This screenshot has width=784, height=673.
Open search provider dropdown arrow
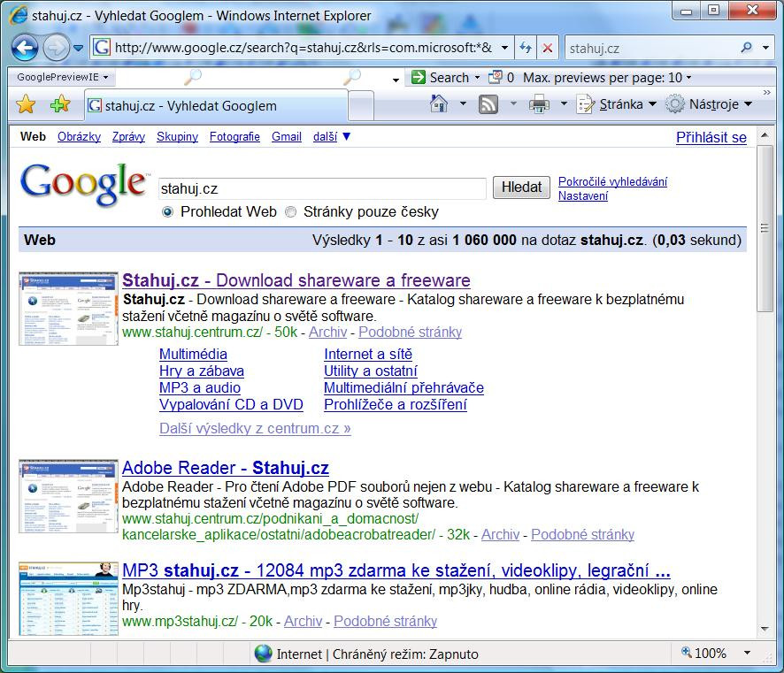click(x=765, y=48)
